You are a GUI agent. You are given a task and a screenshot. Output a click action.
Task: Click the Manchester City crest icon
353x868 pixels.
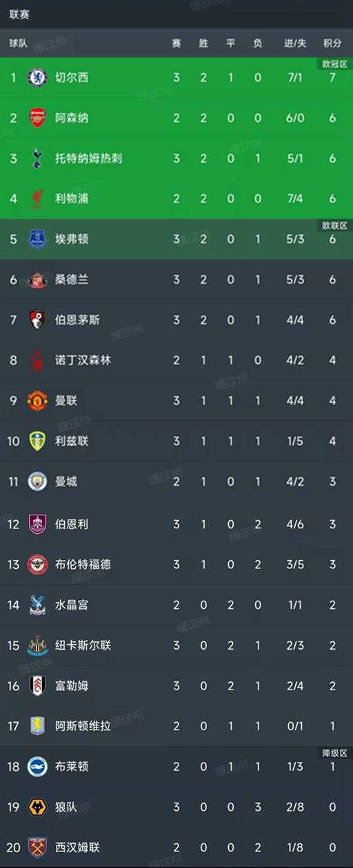tap(37, 482)
